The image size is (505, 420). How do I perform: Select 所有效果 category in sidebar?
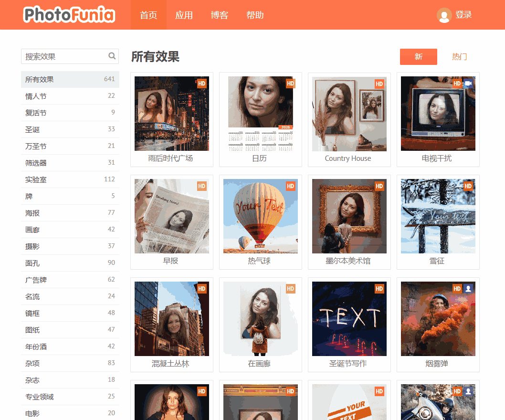(70, 79)
